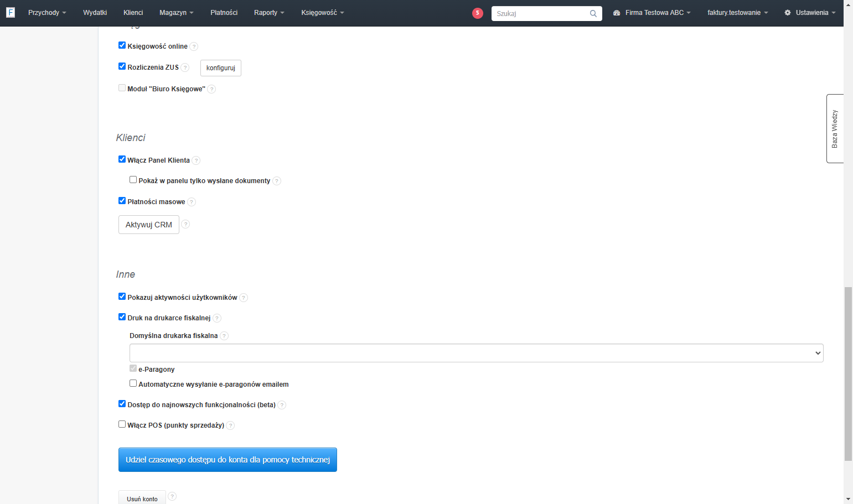Go to Płatności in navigation bar
Screen dimensions: 853x504
(224, 13)
